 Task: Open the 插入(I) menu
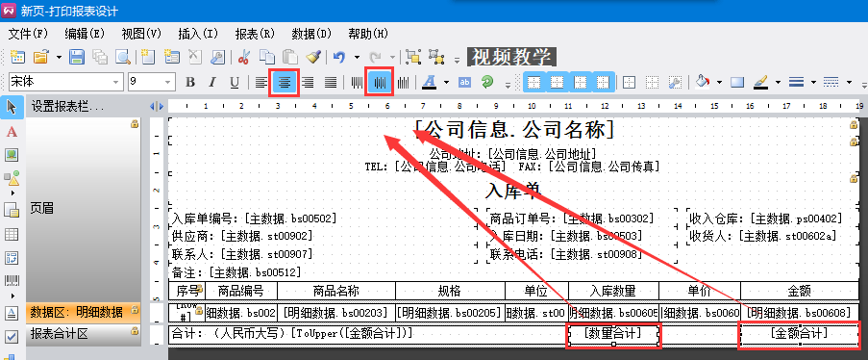(198, 34)
